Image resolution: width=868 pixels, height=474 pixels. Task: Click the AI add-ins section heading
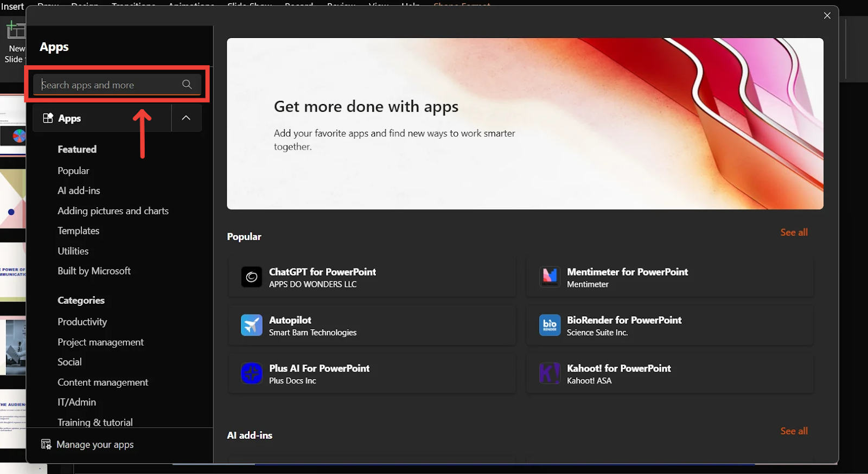(x=250, y=435)
